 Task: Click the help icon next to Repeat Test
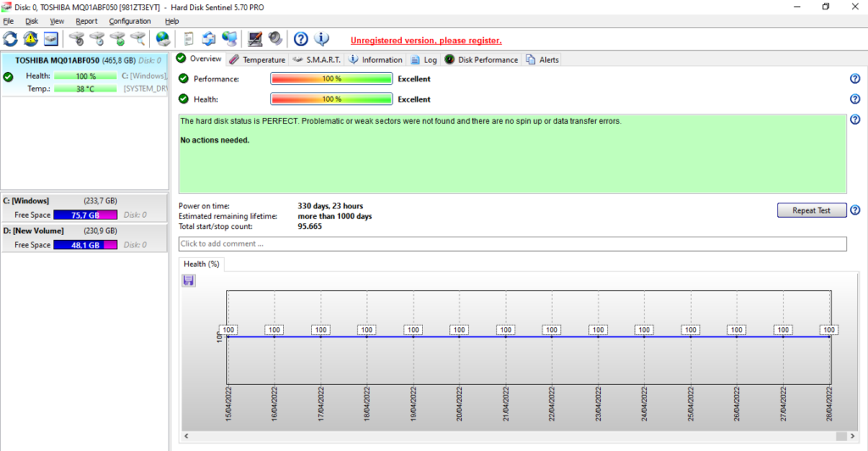[x=855, y=210]
